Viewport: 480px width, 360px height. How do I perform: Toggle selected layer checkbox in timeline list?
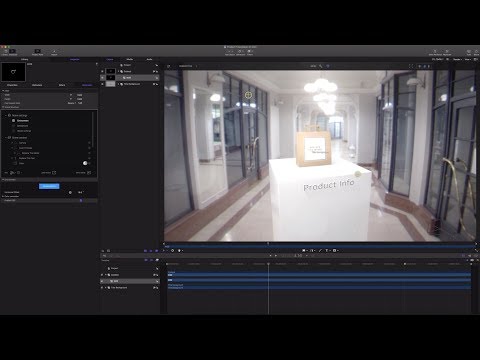click(x=102, y=281)
